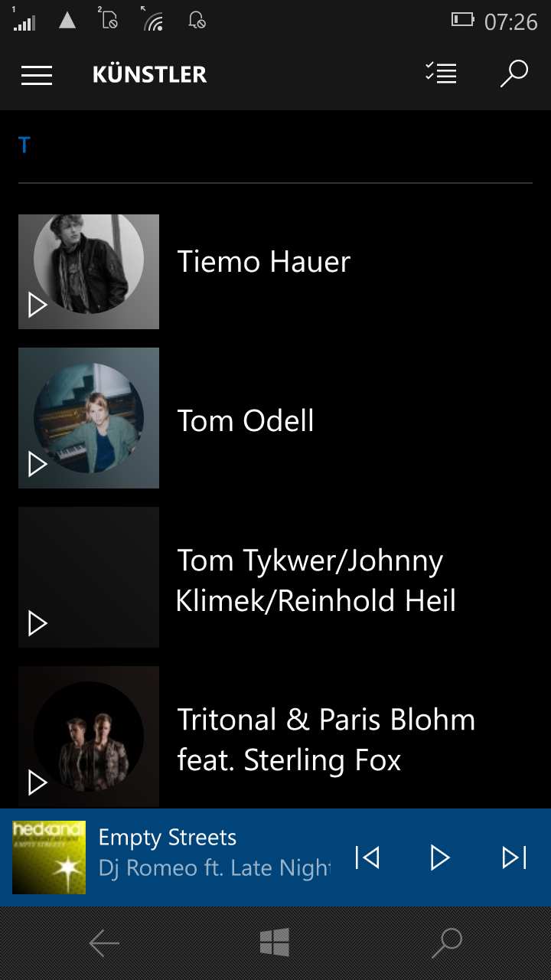Open Tom Tykwer/Johnny Klimek/Reinhold Heil artist
Image resolution: width=551 pixels, height=980 pixels.
coord(316,580)
